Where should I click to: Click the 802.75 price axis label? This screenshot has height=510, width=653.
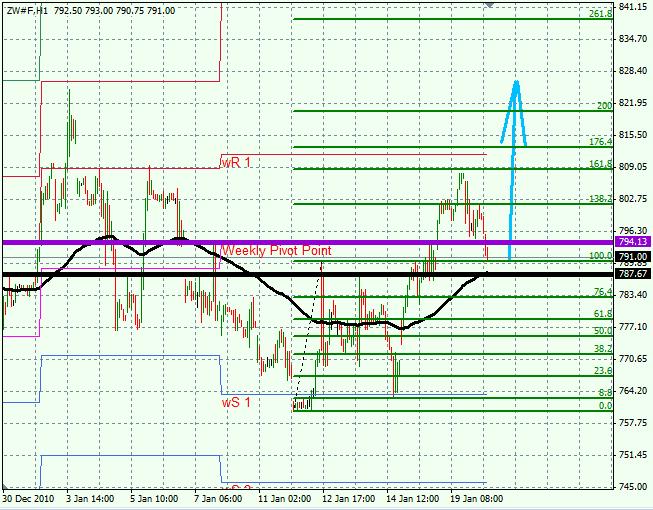[633, 199]
